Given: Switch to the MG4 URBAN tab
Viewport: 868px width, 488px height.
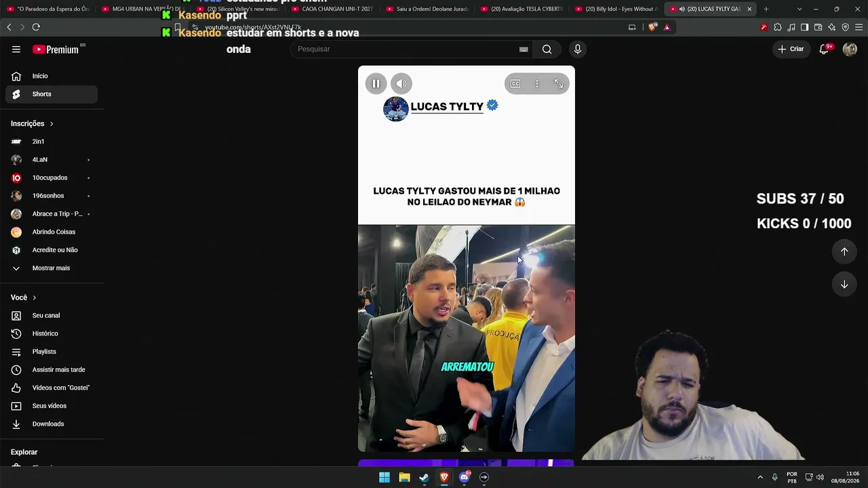Looking at the screenshot, I should [142, 9].
